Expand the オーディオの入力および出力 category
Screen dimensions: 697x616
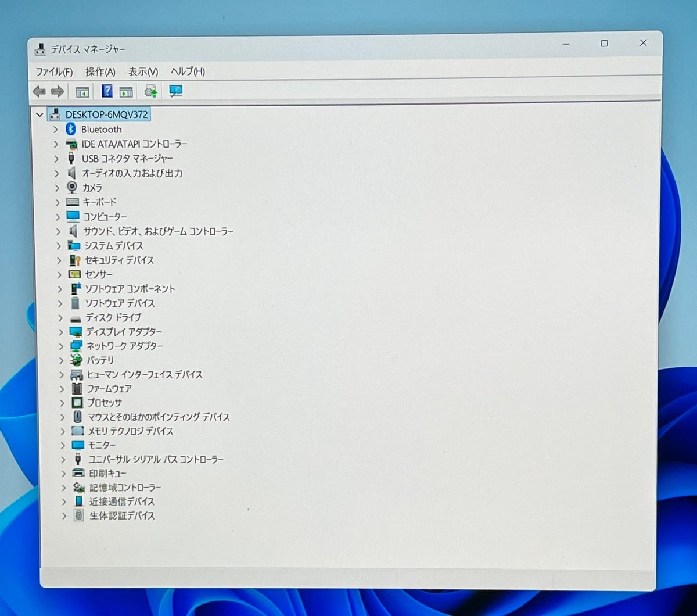point(56,173)
